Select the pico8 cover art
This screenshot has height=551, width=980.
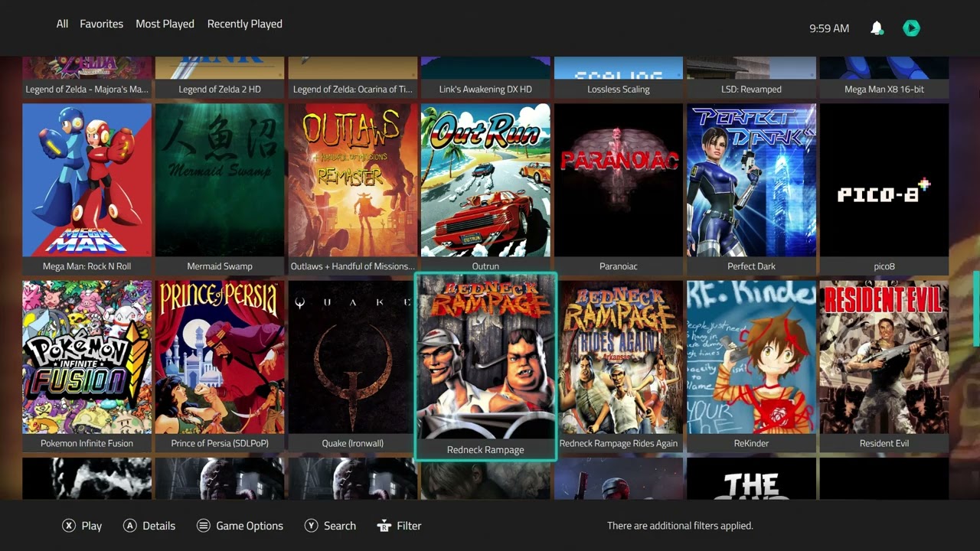click(884, 180)
